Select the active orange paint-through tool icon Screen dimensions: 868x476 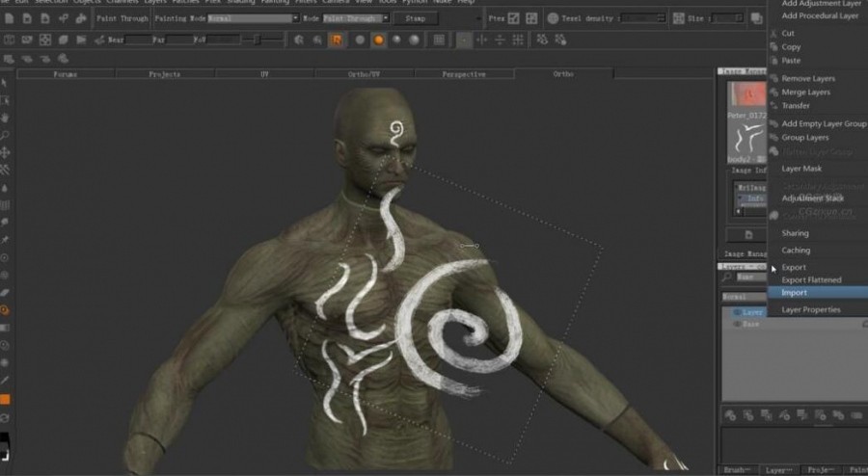[x=5, y=310]
